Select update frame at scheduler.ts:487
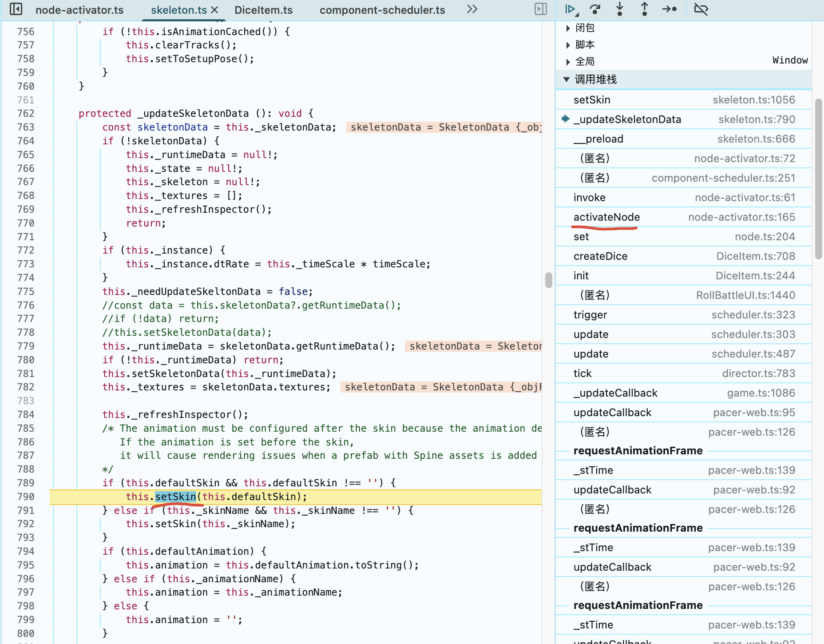This screenshot has width=824, height=644. [684, 354]
